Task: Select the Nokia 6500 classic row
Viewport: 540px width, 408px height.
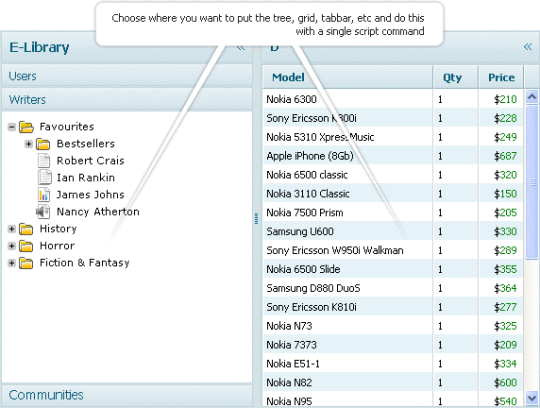Action: (393, 175)
